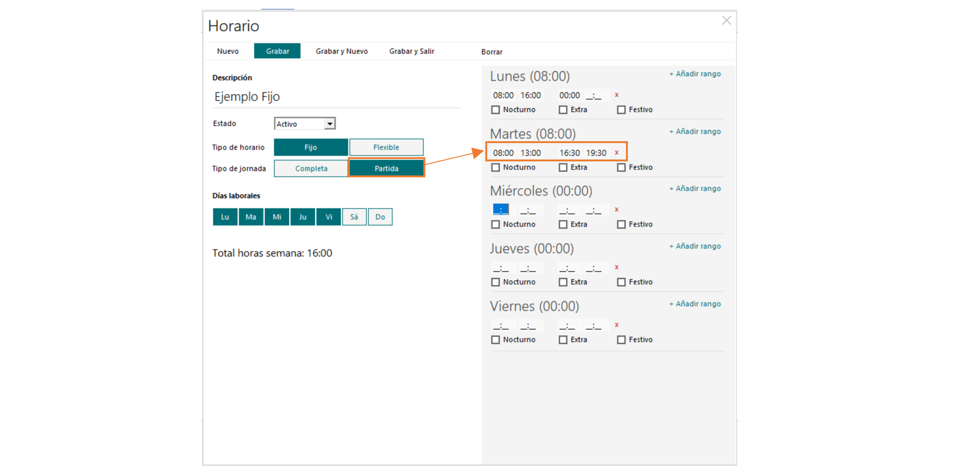Tick Nocturno under Miércoles

click(x=496, y=225)
